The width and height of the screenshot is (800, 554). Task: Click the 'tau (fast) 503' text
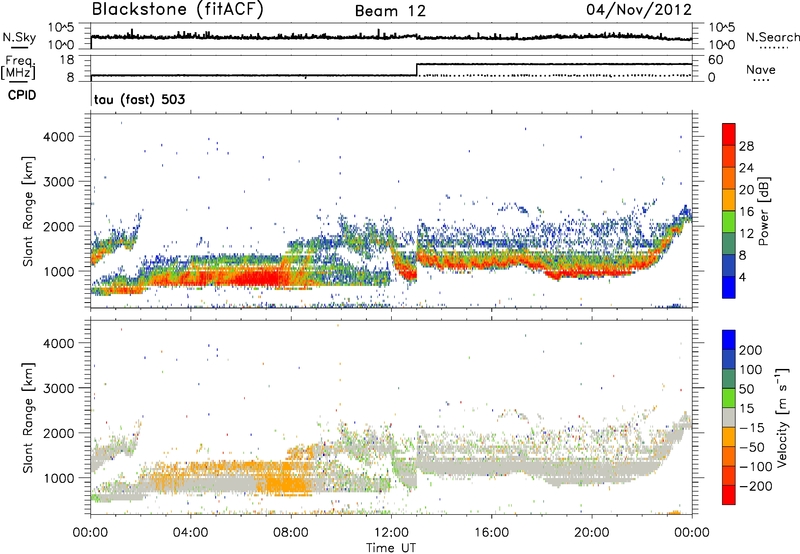139,99
